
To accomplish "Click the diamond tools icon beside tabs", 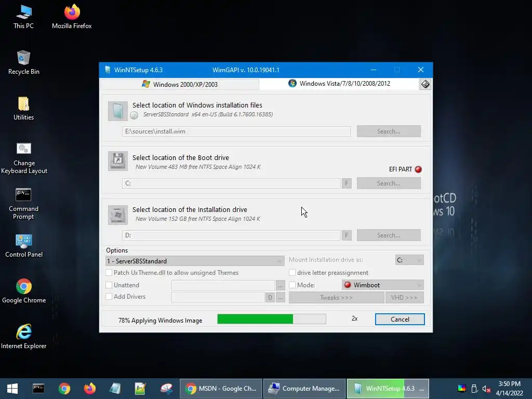I will click(425, 84).
